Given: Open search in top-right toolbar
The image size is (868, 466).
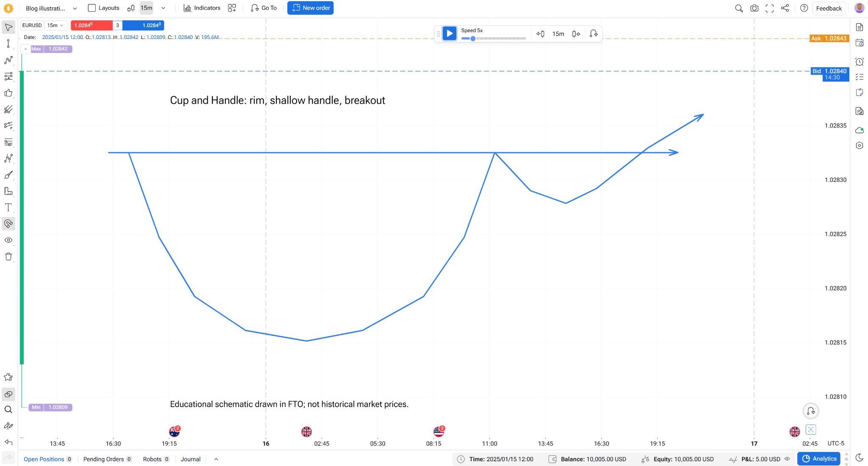Looking at the screenshot, I should tap(739, 8).
